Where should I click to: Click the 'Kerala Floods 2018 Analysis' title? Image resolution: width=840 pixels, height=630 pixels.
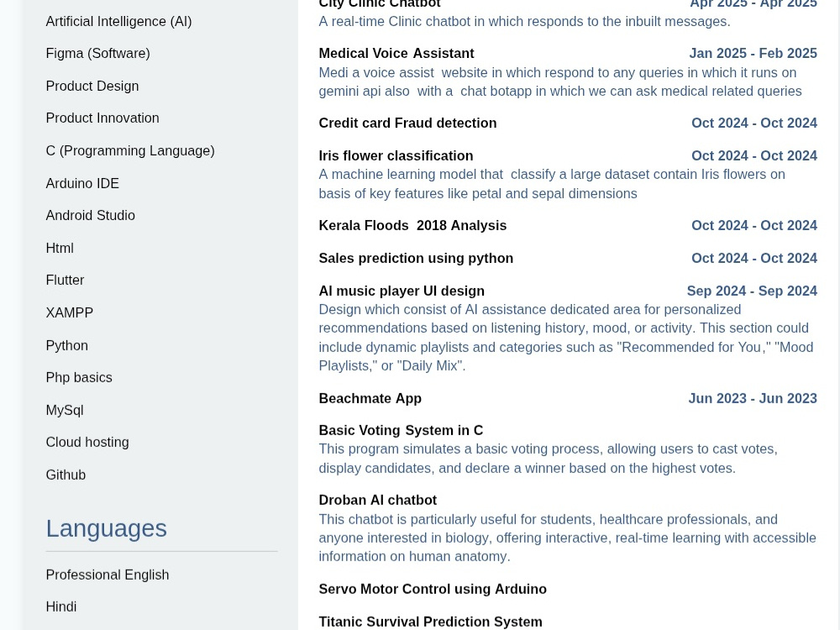pos(412,225)
